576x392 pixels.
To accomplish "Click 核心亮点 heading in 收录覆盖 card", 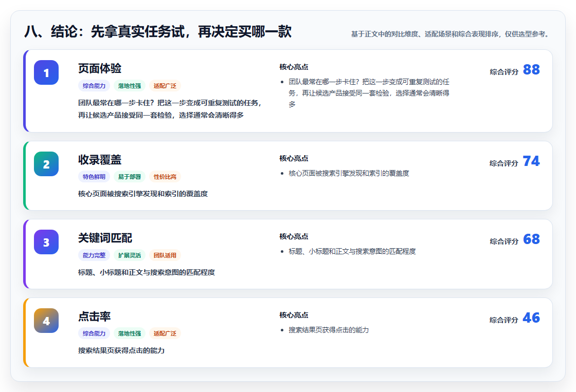I will 294,158.
